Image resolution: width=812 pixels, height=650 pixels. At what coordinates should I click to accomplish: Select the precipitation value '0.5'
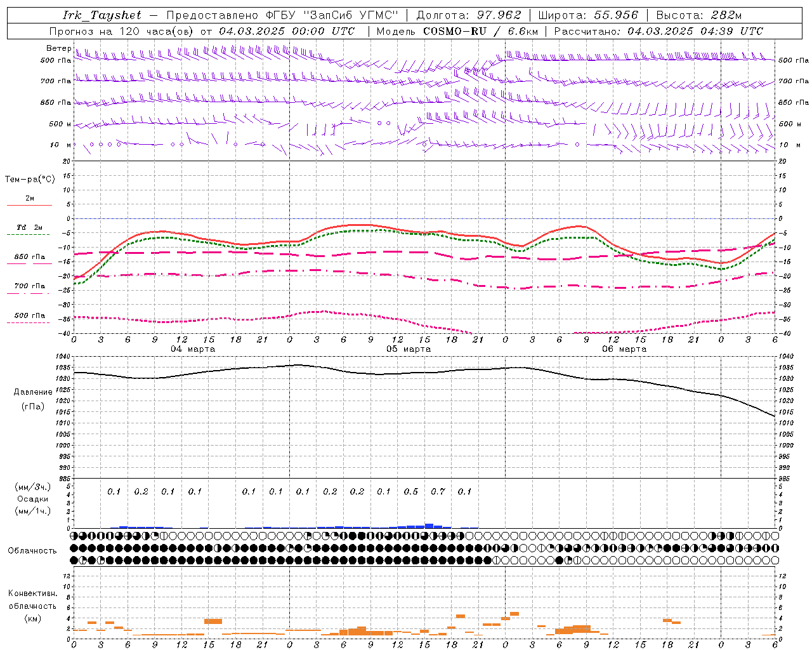(411, 491)
